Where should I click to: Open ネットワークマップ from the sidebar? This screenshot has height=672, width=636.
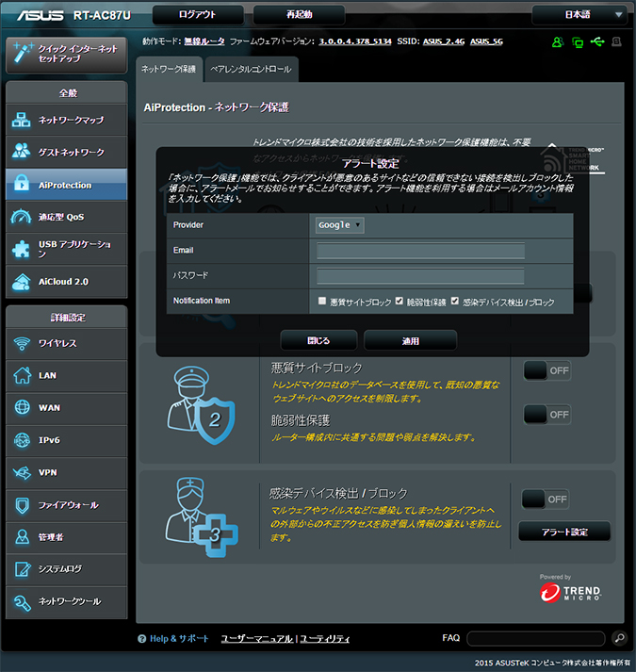tap(67, 120)
